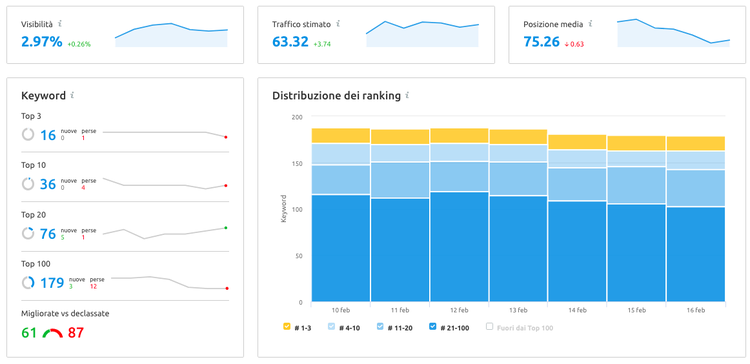The height and width of the screenshot is (364, 750).
Task: Select the Top 3 donut ring icon
Action: point(28,134)
